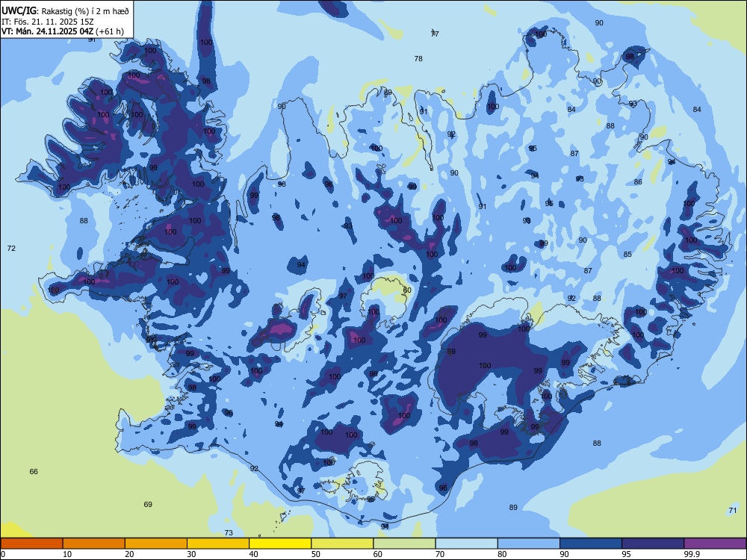
Task: Click the legend tick label '50'
Action: [x=316, y=554]
